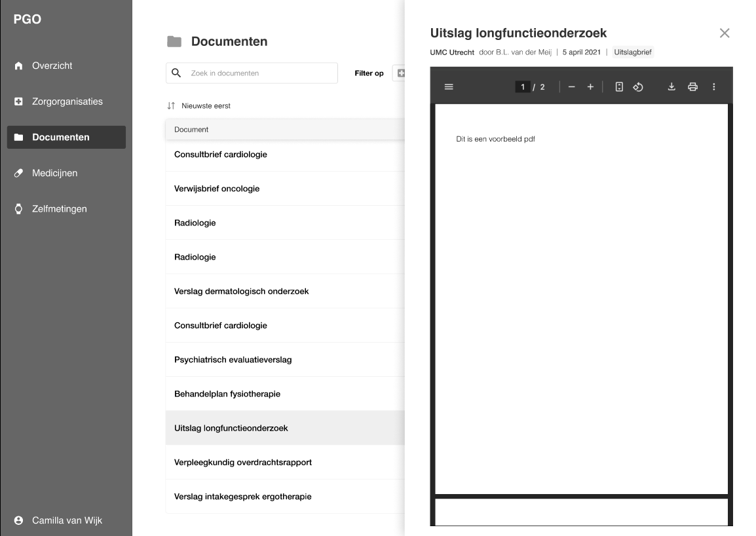Close the Uitslag longfunctieonderzoek panel
The image size is (756, 536).
[724, 33]
